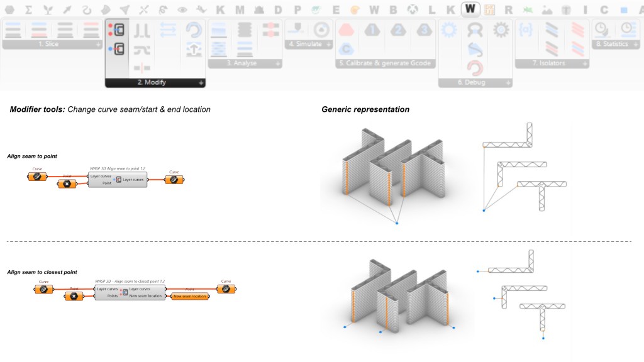Viewport: 644px width, 362px height.
Task: Select the Align seam to point component
Action: (118, 179)
